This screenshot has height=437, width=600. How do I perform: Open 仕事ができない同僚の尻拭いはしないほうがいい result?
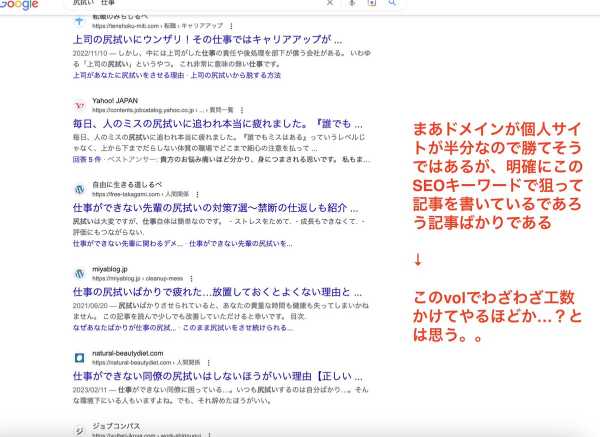[218, 377]
